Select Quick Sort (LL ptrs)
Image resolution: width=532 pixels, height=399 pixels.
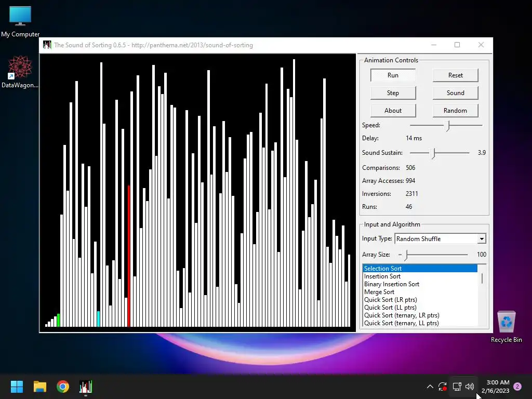pyautogui.click(x=420, y=308)
